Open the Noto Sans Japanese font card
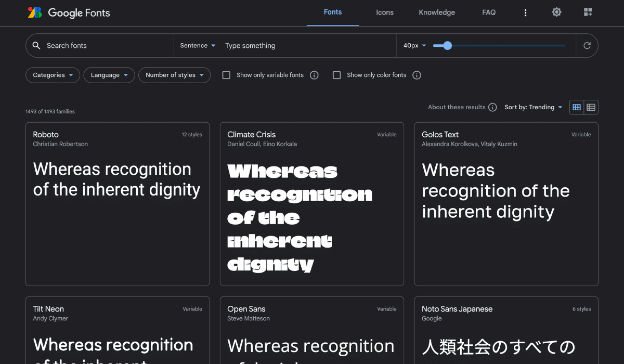Viewport: 624px width, 364px height. click(506, 330)
